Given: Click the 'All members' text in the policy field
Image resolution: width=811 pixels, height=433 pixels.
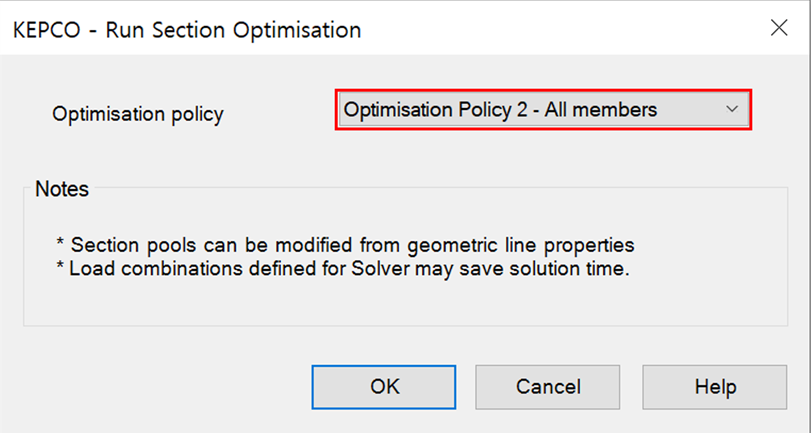Looking at the screenshot, I should point(605,110).
